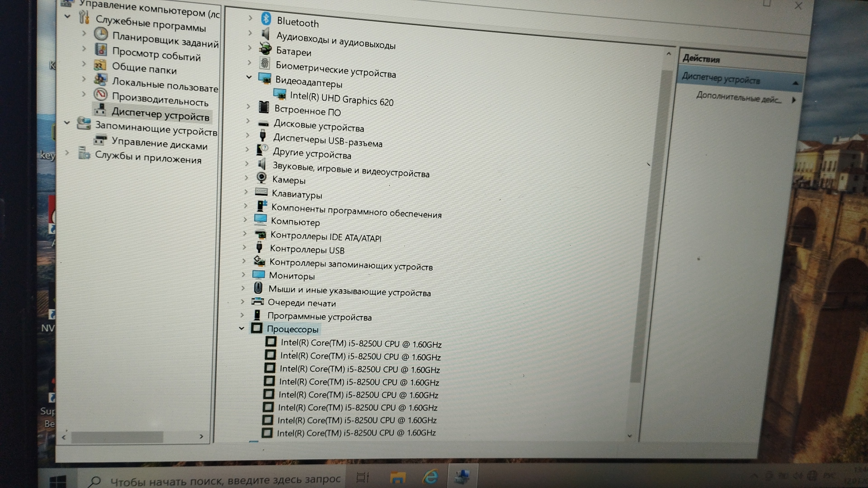
Task: Click the Батареи battery icon
Action: point(265,49)
